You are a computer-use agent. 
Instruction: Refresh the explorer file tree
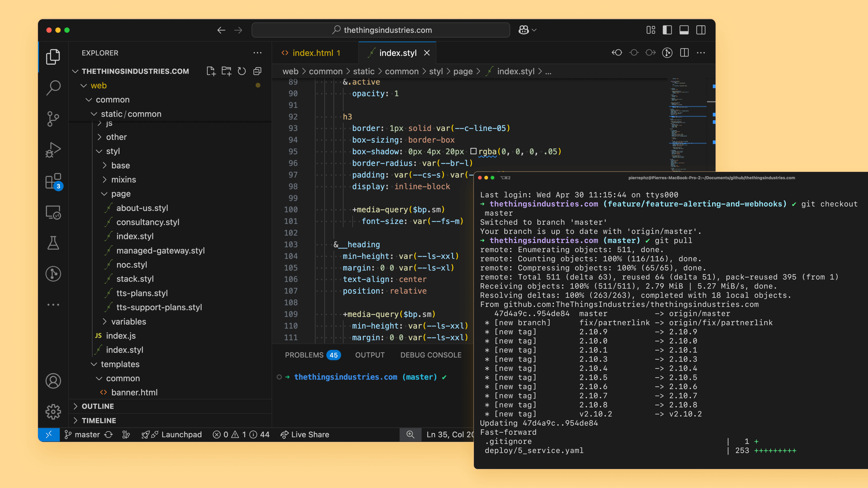point(242,71)
